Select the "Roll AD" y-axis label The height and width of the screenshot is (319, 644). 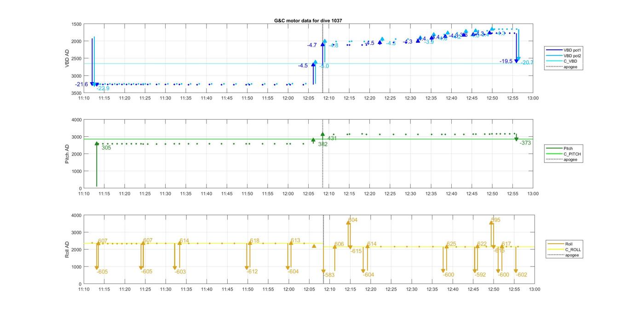point(67,249)
